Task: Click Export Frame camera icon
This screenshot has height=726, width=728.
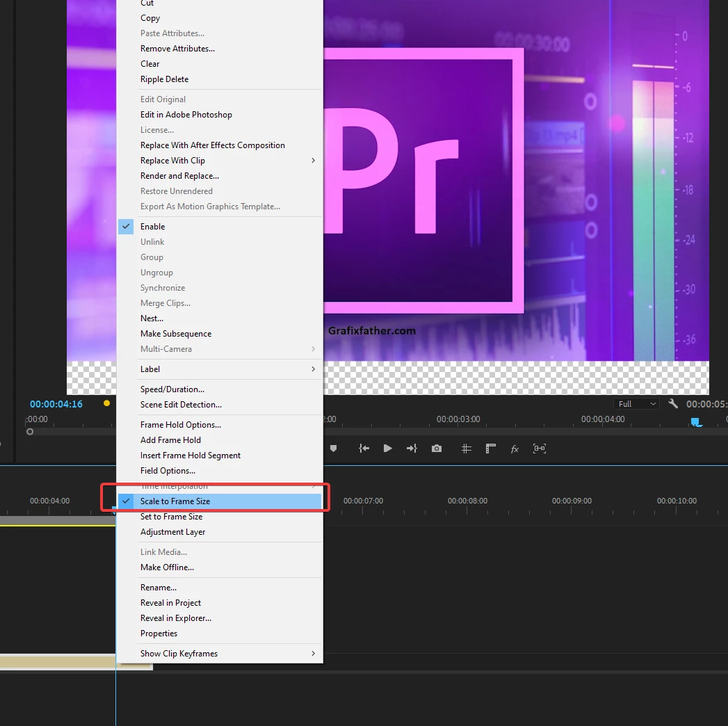Action: click(437, 448)
